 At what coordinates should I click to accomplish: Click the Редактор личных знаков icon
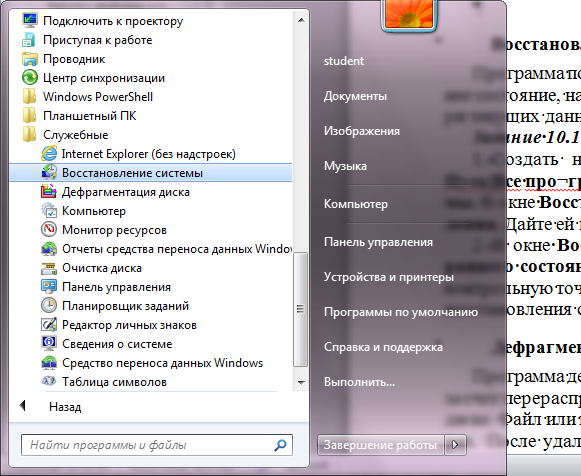pos(49,325)
